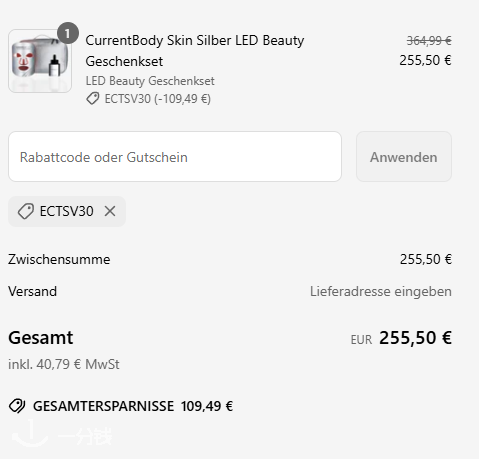The image size is (479, 459).
Task: Click the strikethrough price 364,99 €
Action: [x=429, y=41]
